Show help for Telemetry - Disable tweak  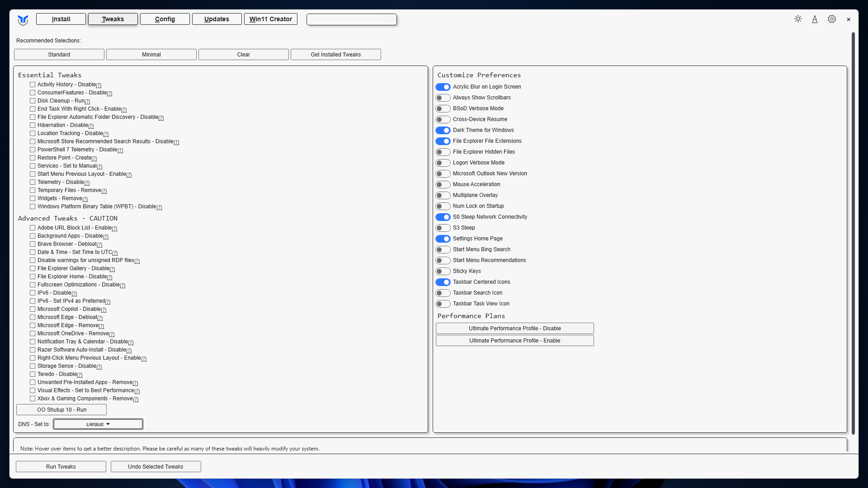point(87,183)
